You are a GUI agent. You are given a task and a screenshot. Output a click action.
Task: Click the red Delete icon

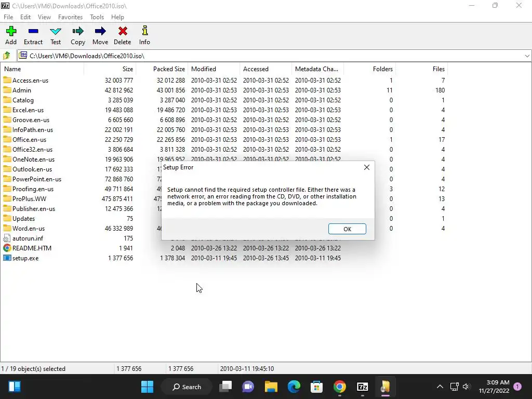pos(123,31)
